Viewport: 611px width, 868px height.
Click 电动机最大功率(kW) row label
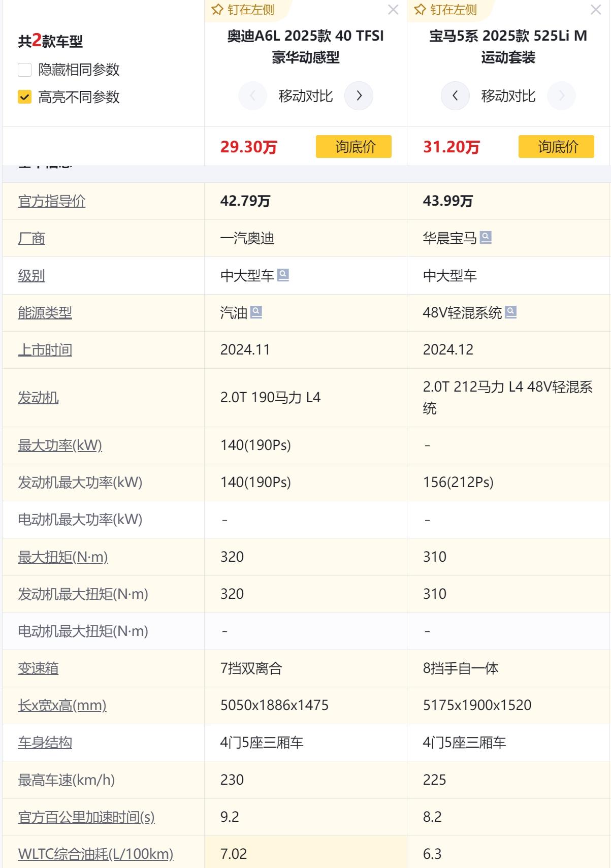tap(80, 520)
